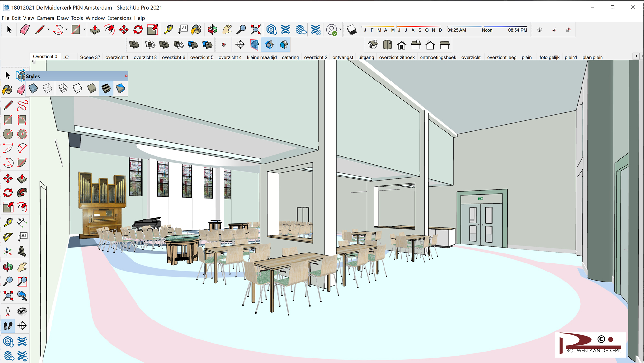644x363 pixels.
Task: Select the Walk tool footprints icon
Action: tap(8, 326)
